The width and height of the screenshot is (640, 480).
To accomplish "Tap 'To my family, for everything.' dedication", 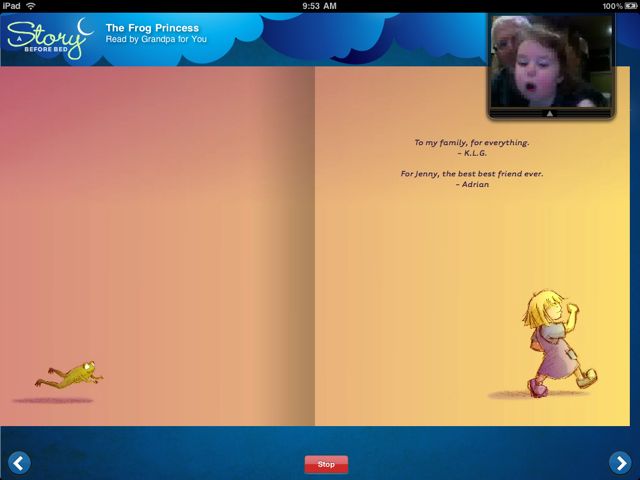I will point(472,142).
